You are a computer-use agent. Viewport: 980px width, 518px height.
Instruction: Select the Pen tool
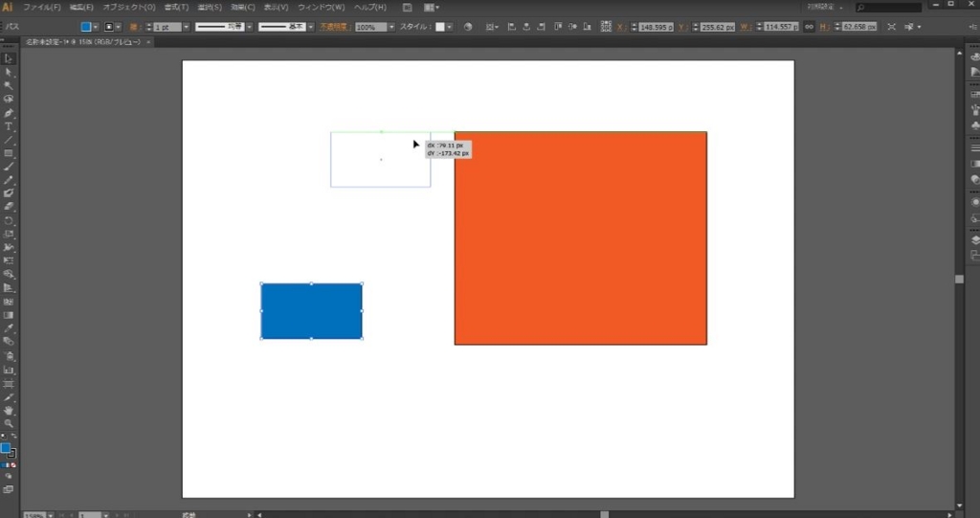[x=9, y=113]
